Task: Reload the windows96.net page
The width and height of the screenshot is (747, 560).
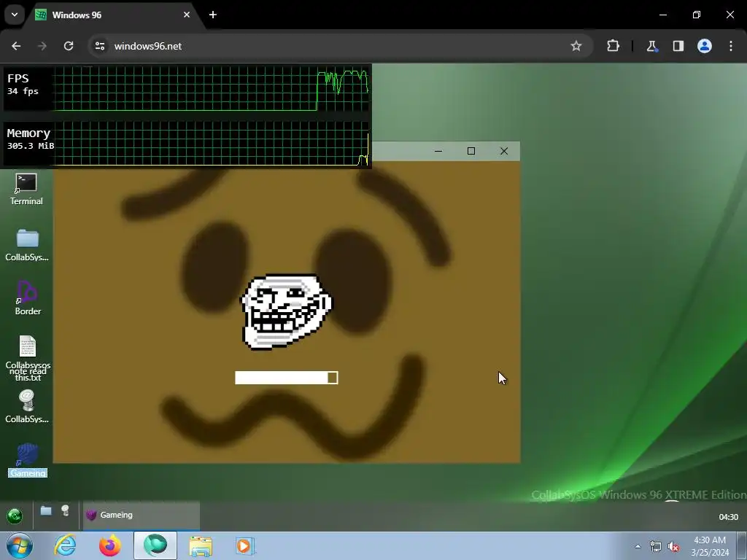Action: pyautogui.click(x=69, y=46)
